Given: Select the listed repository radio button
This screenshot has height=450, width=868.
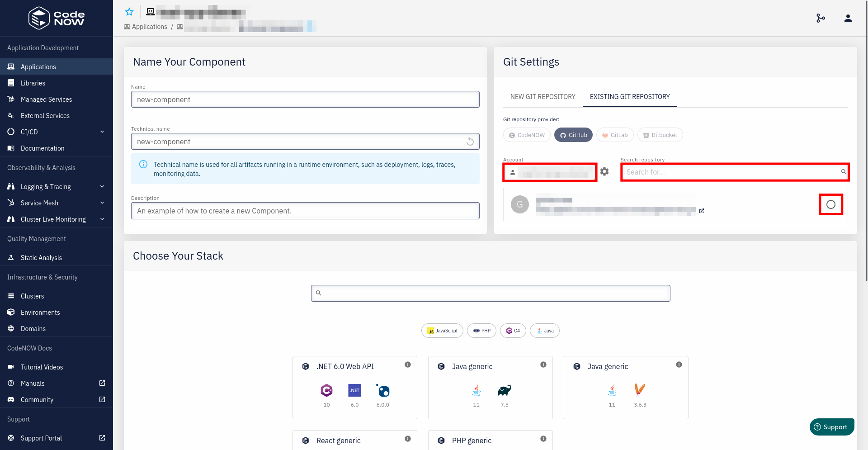Looking at the screenshot, I should pos(831,204).
